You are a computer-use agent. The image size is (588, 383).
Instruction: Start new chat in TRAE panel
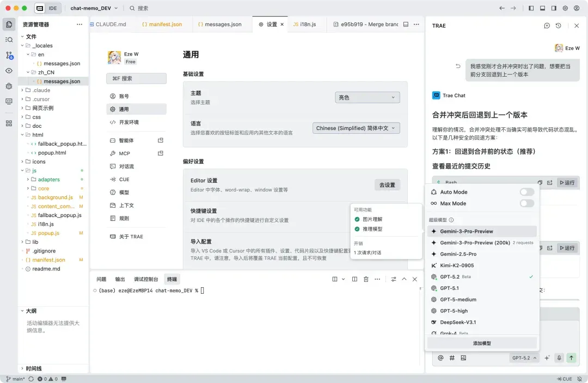point(547,26)
